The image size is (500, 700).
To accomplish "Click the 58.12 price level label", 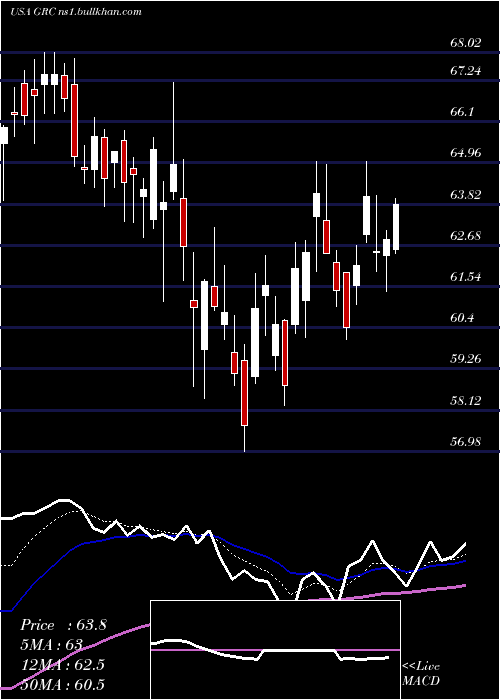I will point(466,400).
